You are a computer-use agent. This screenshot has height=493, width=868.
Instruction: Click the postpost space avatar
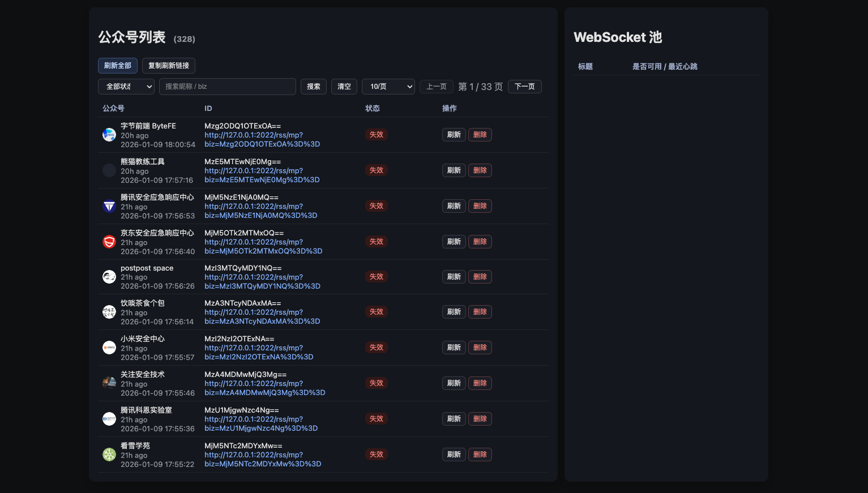[x=109, y=277]
